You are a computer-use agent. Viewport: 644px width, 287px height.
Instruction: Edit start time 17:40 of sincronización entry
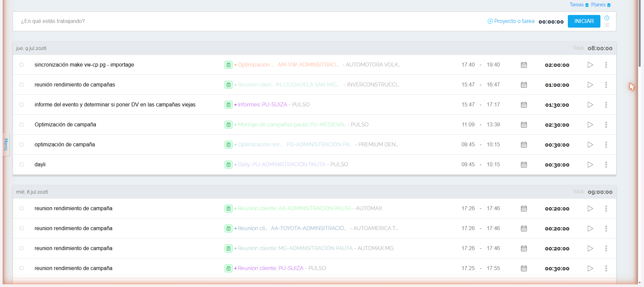click(x=468, y=65)
